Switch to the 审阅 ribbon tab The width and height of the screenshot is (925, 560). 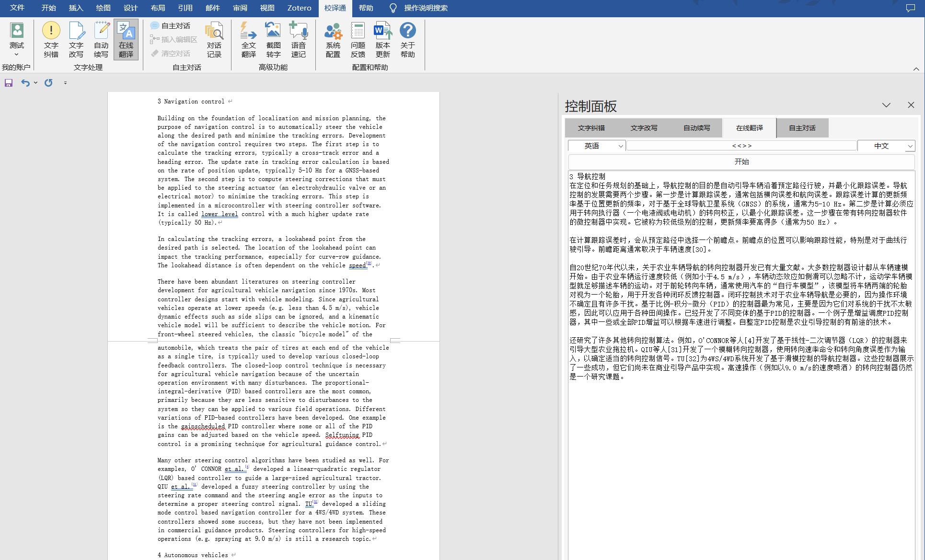click(240, 8)
